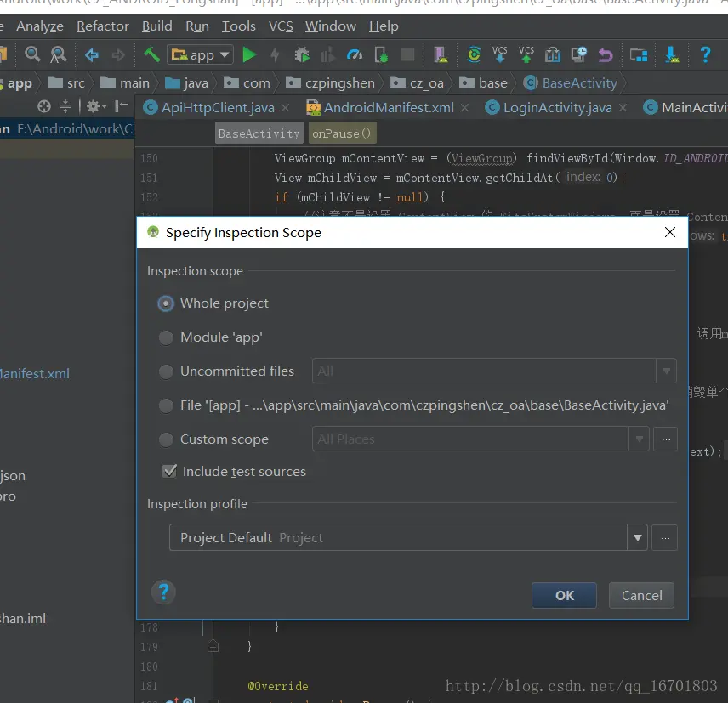Toggle Include test sources checkbox
The height and width of the screenshot is (703, 728).
point(170,472)
